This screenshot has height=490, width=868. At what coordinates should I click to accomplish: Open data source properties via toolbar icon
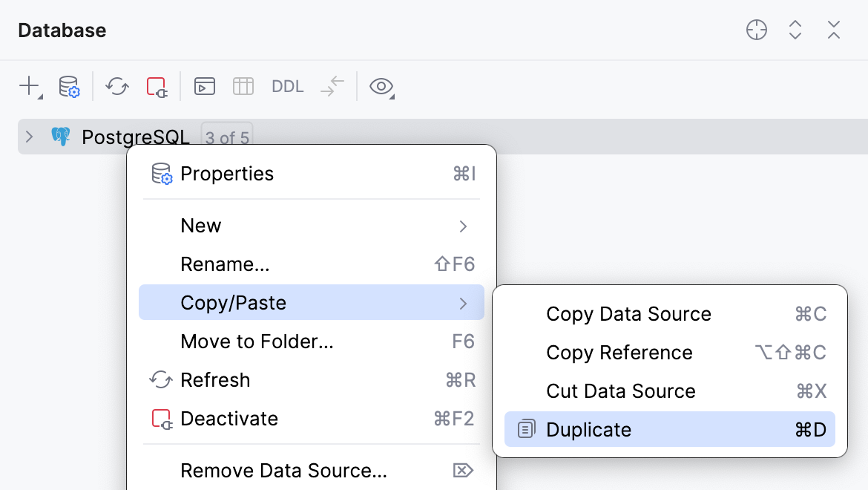pyautogui.click(x=68, y=86)
